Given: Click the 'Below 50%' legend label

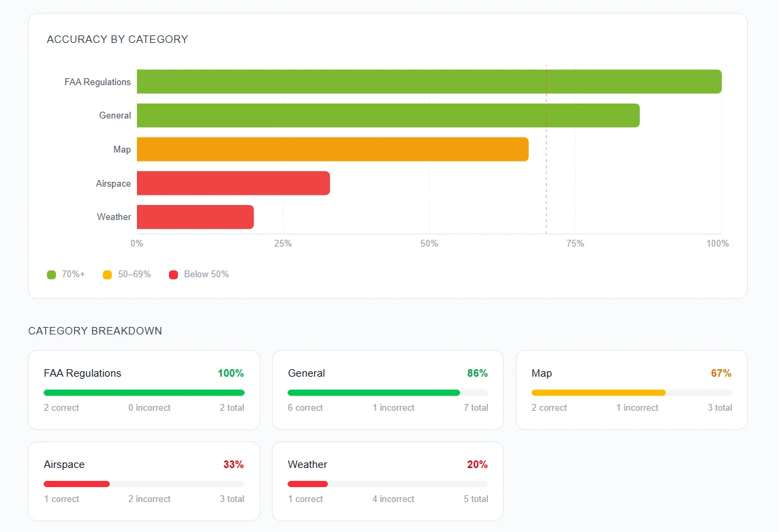Looking at the screenshot, I should (x=207, y=275).
